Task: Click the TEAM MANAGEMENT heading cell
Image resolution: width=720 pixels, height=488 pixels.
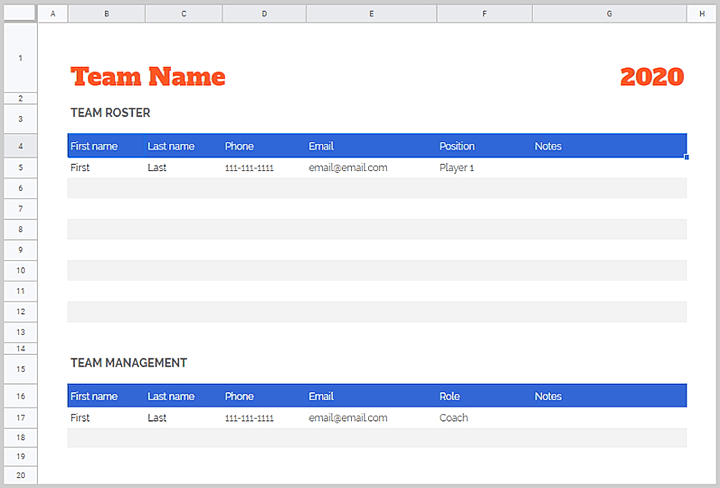Action: [x=129, y=363]
